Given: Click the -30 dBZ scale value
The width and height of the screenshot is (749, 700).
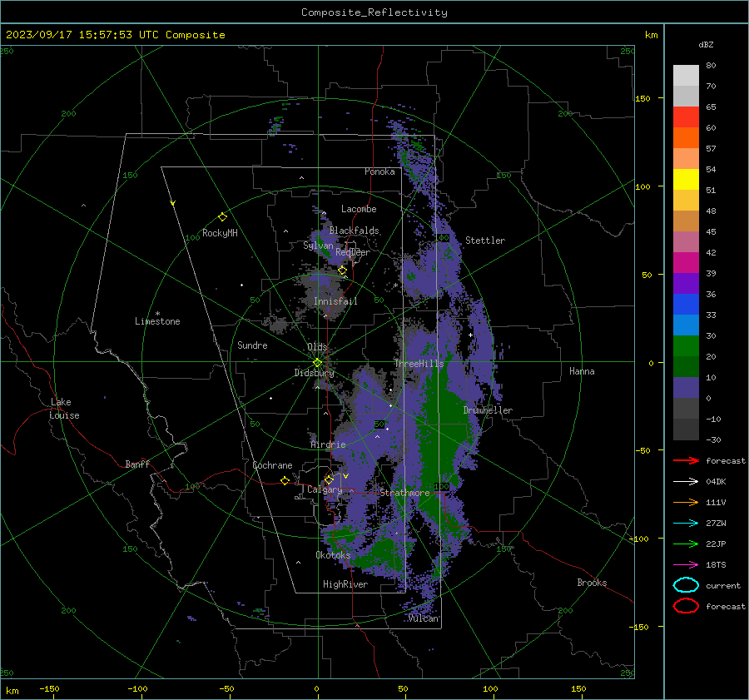Looking at the screenshot, I should tap(713, 439).
